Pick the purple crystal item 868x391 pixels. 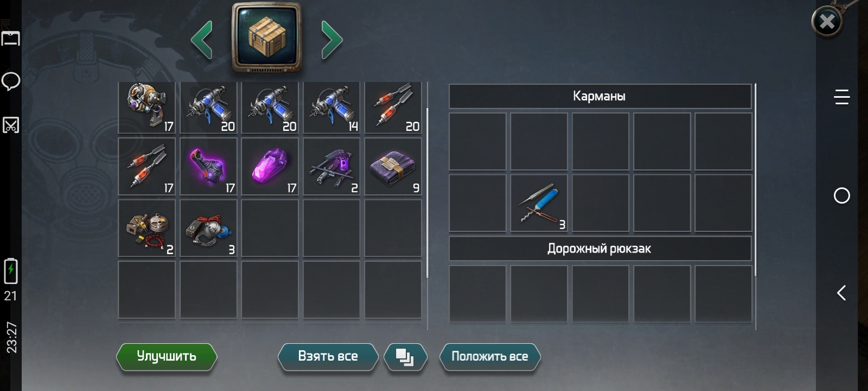click(x=270, y=166)
